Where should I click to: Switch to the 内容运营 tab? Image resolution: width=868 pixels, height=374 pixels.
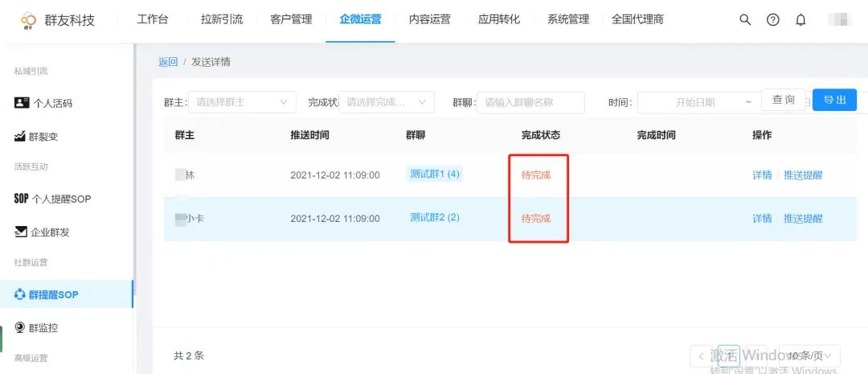pos(429,19)
